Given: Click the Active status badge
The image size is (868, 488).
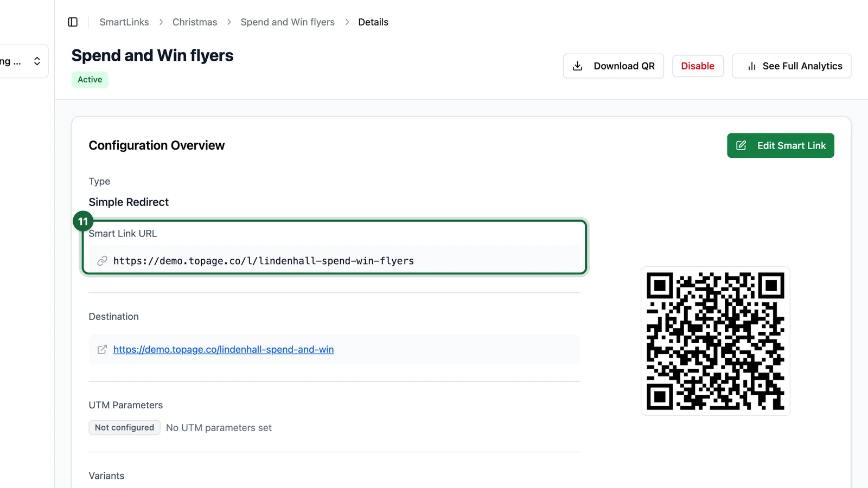Looking at the screenshot, I should [x=90, y=80].
